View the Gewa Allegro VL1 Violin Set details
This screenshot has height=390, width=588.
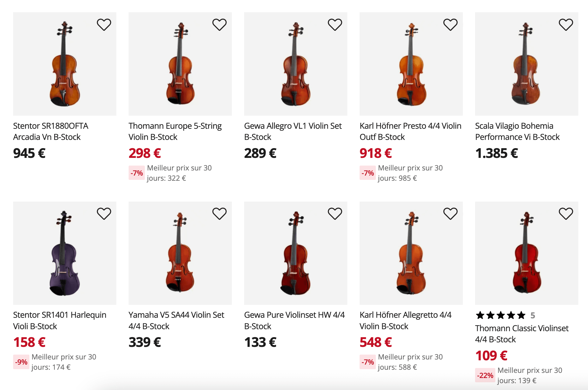point(293,131)
